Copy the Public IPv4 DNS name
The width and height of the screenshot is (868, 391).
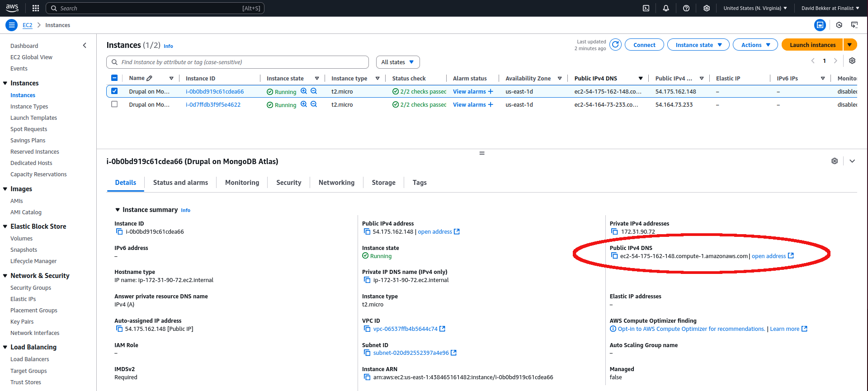(x=614, y=256)
